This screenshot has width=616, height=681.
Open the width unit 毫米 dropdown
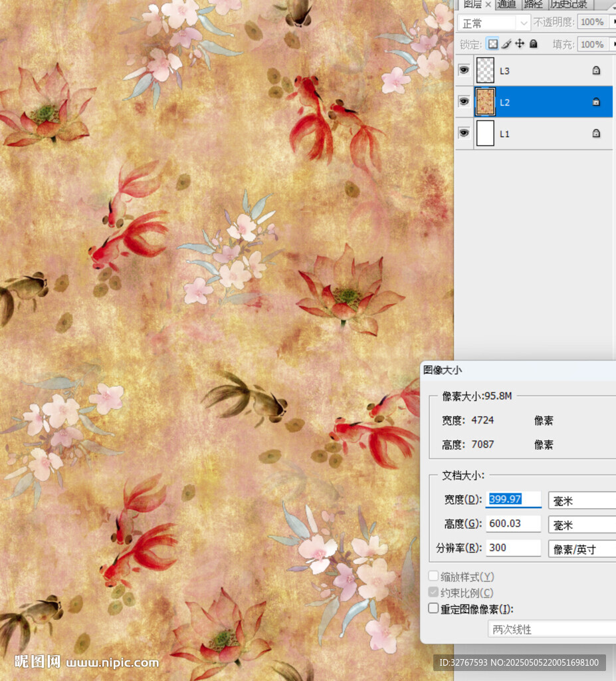click(x=582, y=500)
